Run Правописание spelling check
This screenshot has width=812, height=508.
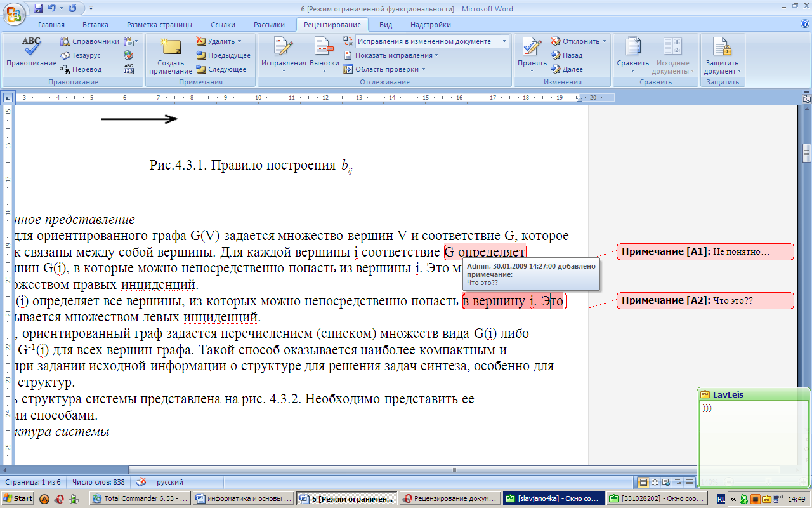point(32,53)
